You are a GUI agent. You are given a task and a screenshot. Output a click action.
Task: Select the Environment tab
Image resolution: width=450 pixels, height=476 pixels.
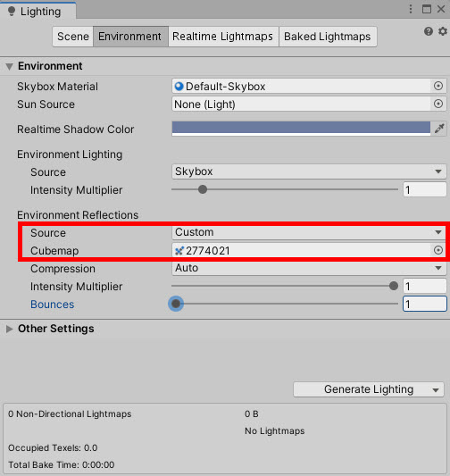129,37
